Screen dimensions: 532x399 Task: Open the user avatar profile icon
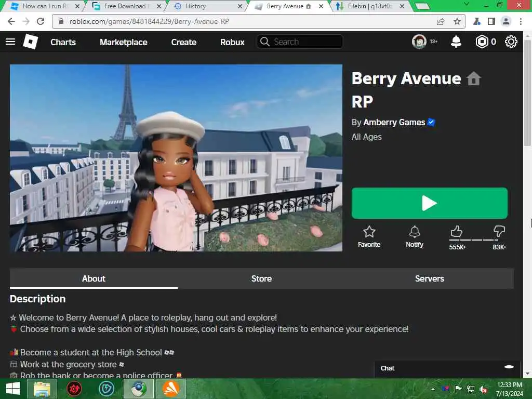tap(419, 42)
